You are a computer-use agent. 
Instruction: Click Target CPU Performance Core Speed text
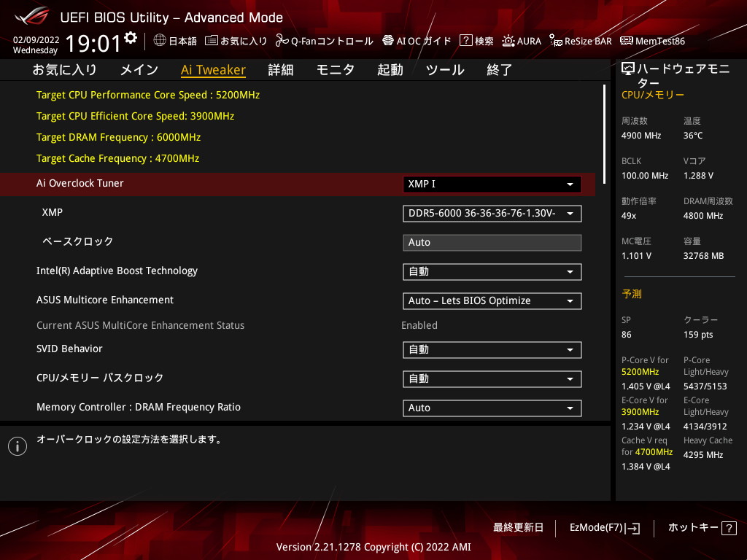[148, 96]
